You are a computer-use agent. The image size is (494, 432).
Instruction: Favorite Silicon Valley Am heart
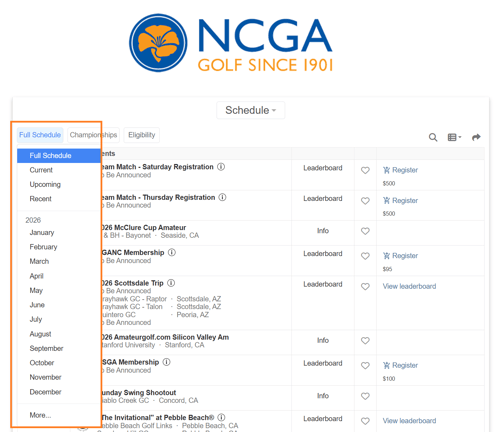click(x=365, y=341)
